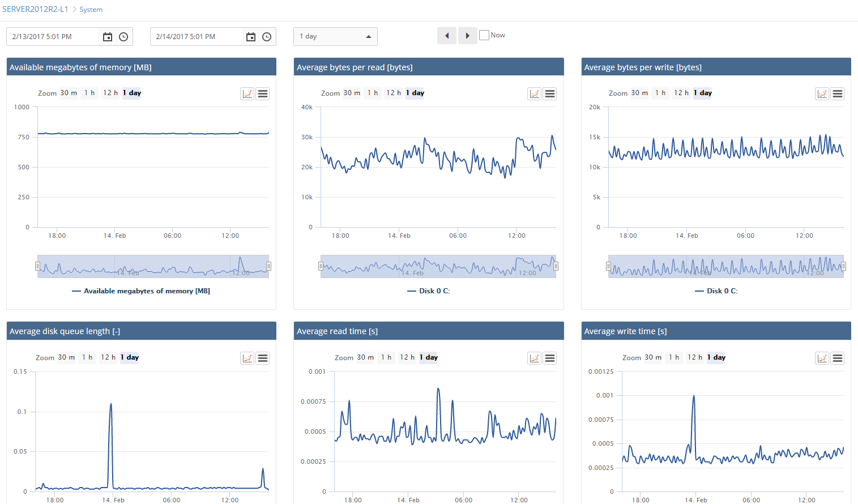The width and height of the screenshot is (858, 504).
Task: Open the calendar picker for the end date
Action: click(x=251, y=36)
